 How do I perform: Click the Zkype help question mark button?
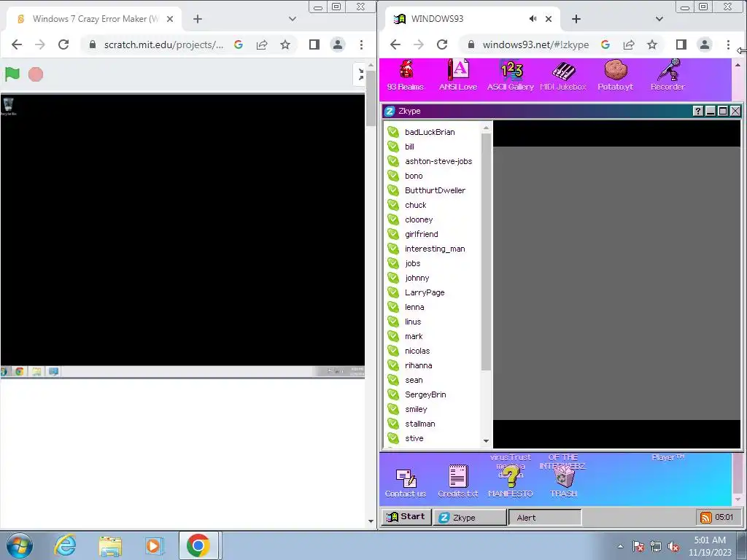[x=698, y=111]
